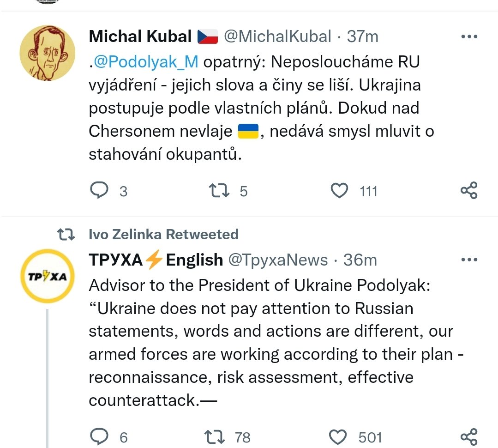Image resolution: width=498 pixels, height=448 pixels.
Task: Retweet the TpyxaNews tweet
Action: [215, 436]
